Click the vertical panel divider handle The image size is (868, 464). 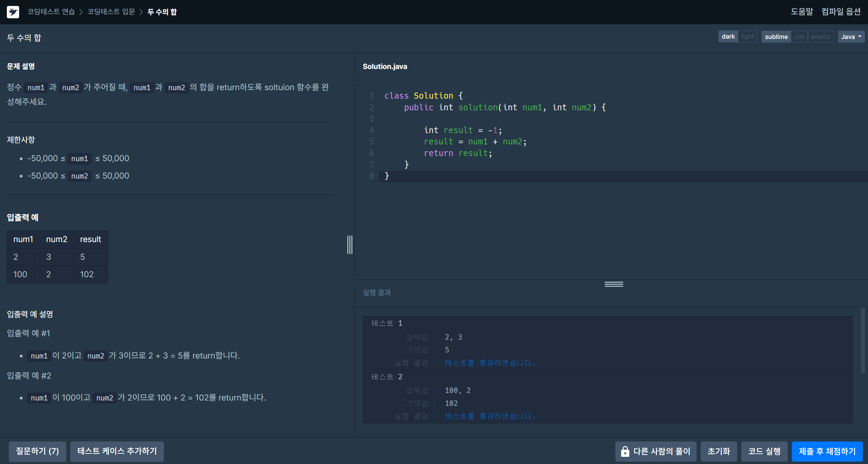tap(350, 244)
